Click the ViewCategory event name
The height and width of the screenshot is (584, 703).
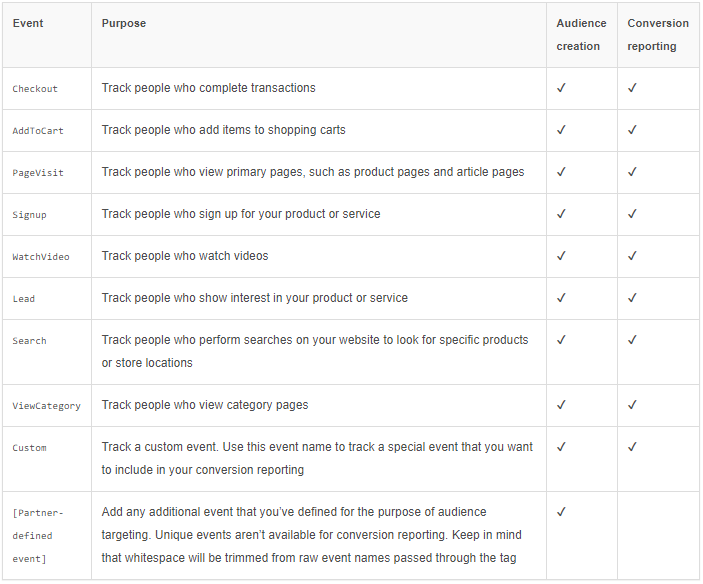pyautogui.click(x=47, y=406)
